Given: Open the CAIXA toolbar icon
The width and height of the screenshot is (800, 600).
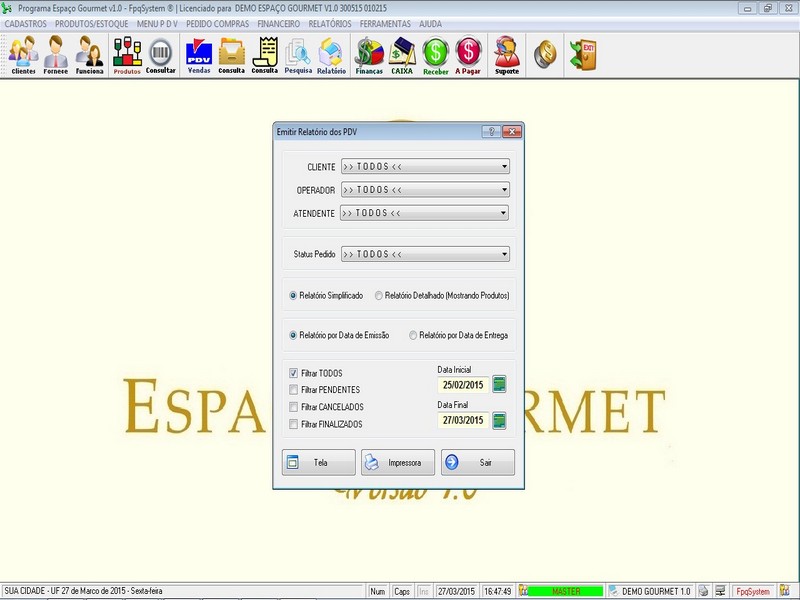Looking at the screenshot, I should [x=402, y=55].
